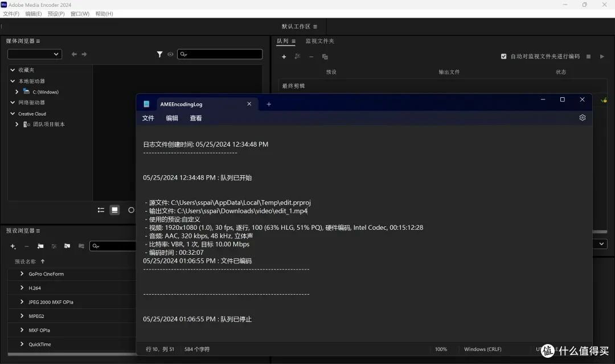Remove queue item with minus icon
Screen dimensions: 615x364
(311, 57)
